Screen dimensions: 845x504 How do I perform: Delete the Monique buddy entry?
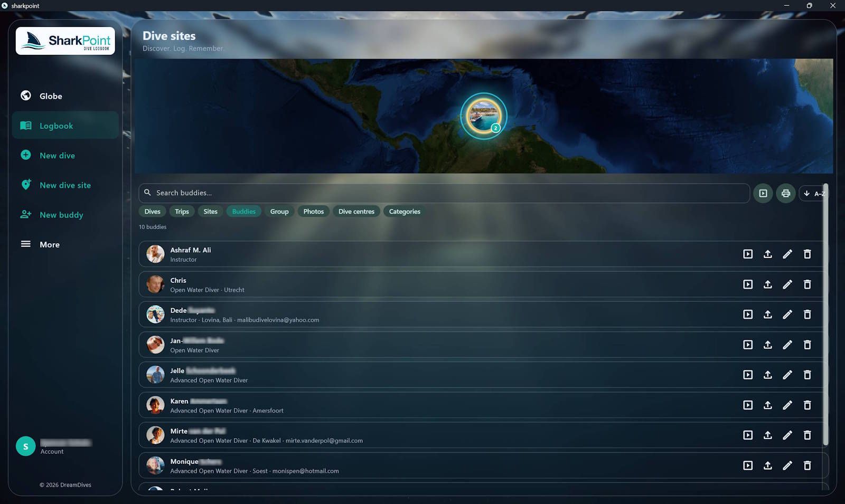coord(807,465)
